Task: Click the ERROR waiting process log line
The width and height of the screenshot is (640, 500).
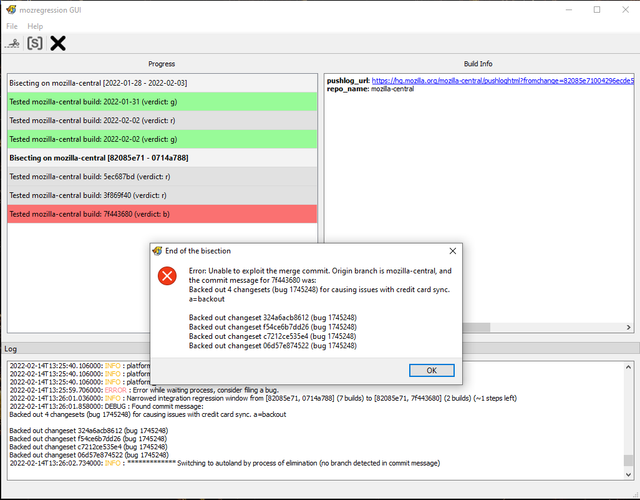Action: 144,390
